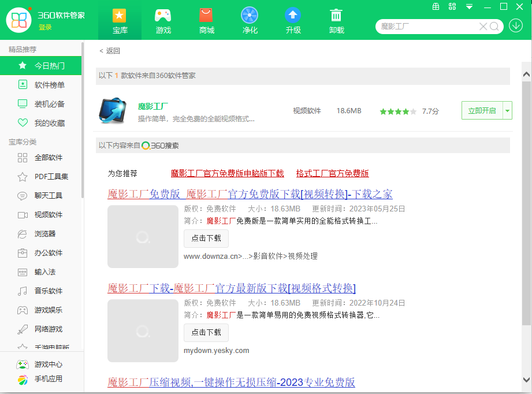Click the thumbnail of the yesky result
Viewport: 532px width, 394px height.
point(143,330)
